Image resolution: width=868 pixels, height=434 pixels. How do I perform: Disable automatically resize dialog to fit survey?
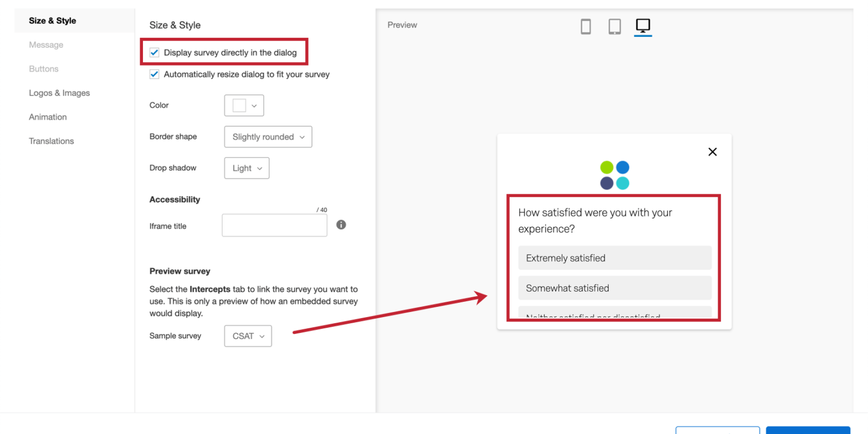154,73
